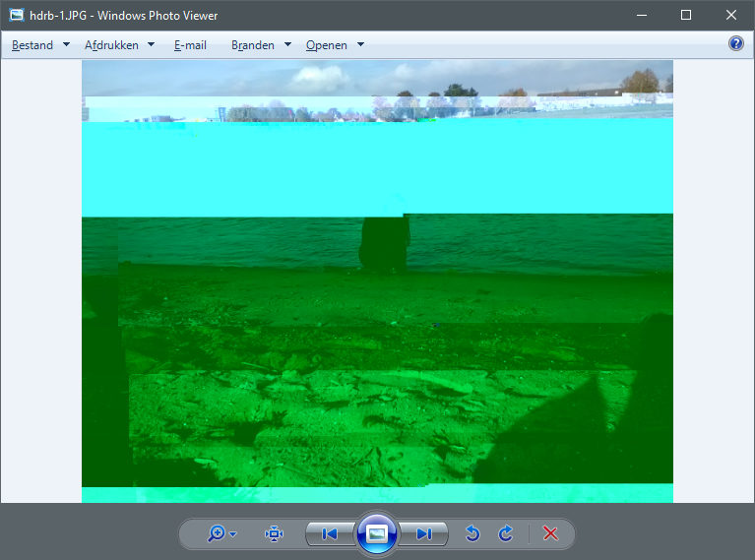The height and width of the screenshot is (560, 755).
Task: Delete the photo with the red X
Action: [x=550, y=533]
